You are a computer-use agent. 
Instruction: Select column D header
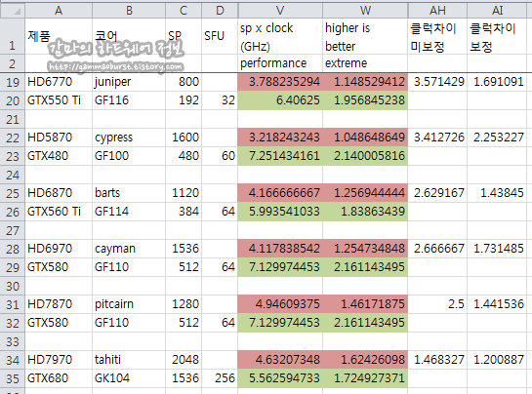click(x=220, y=11)
